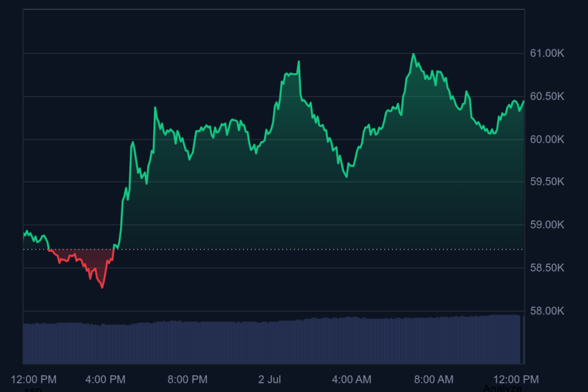Click the 60.00K price axis label
The width and height of the screenshot is (588, 392).
pyautogui.click(x=547, y=139)
